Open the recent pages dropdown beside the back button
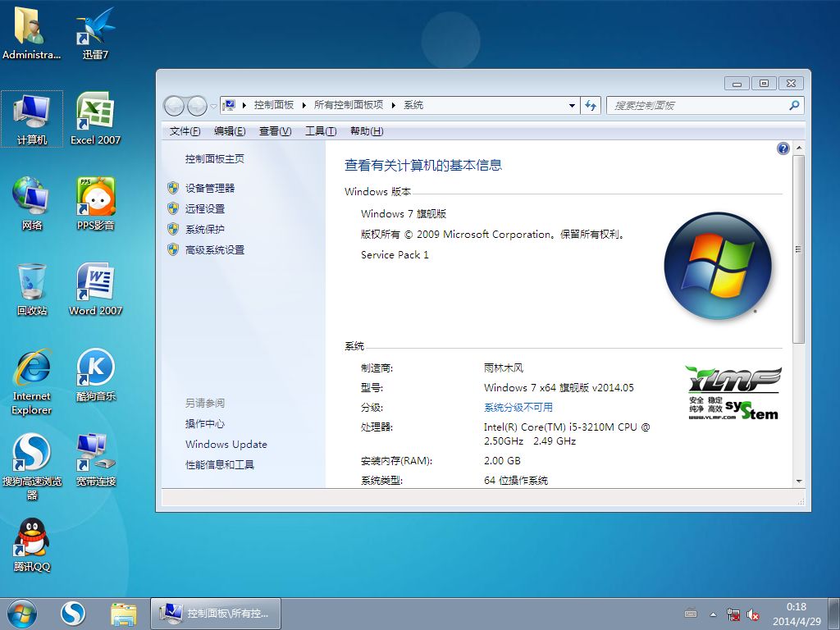Image resolution: width=840 pixels, height=630 pixels. (213, 106)
